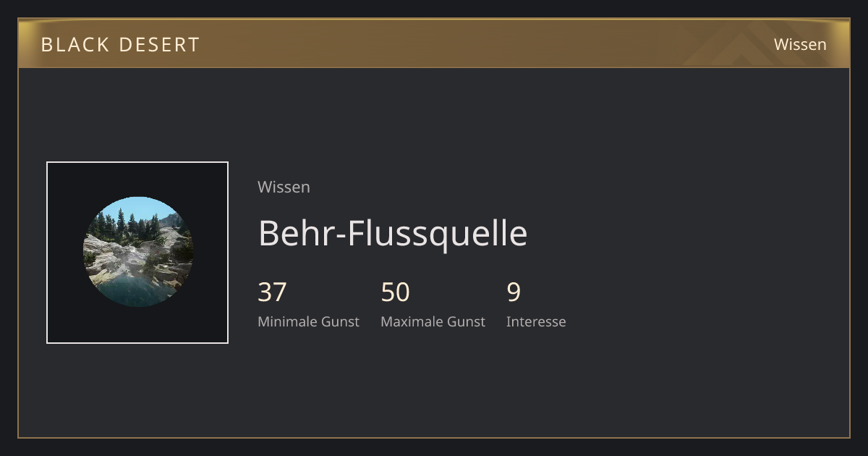Select the 50 maximum favor value

click(x=396, y=292)
